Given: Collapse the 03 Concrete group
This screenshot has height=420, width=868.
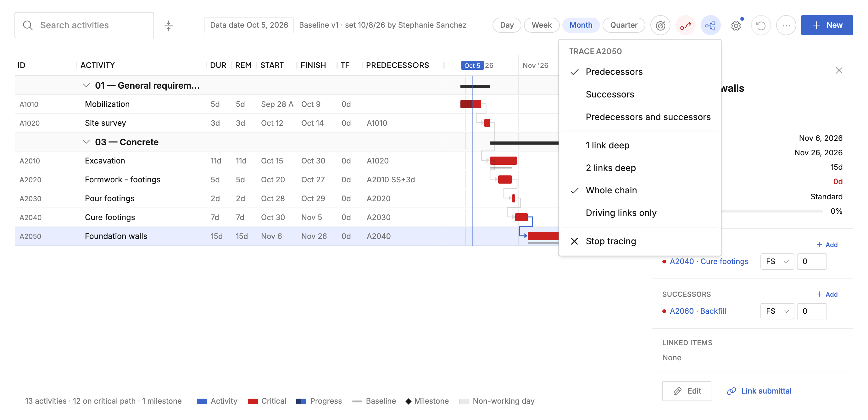Looking at the screenshot, I should [86, 142].
